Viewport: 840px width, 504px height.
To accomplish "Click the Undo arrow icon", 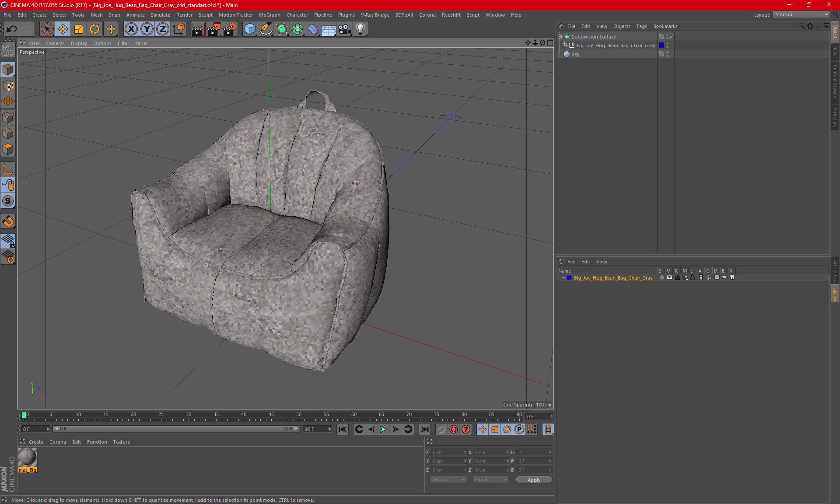I will (x=12, y=29).
